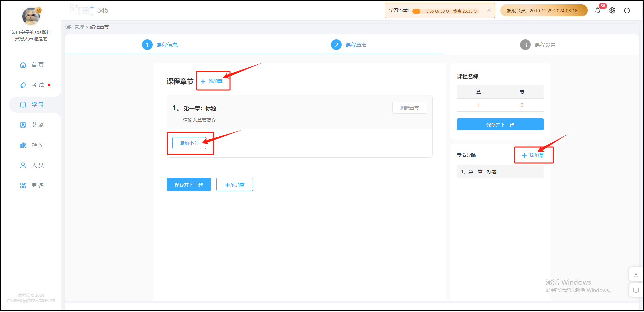Open 考试 in sidebar

(32, 85)
